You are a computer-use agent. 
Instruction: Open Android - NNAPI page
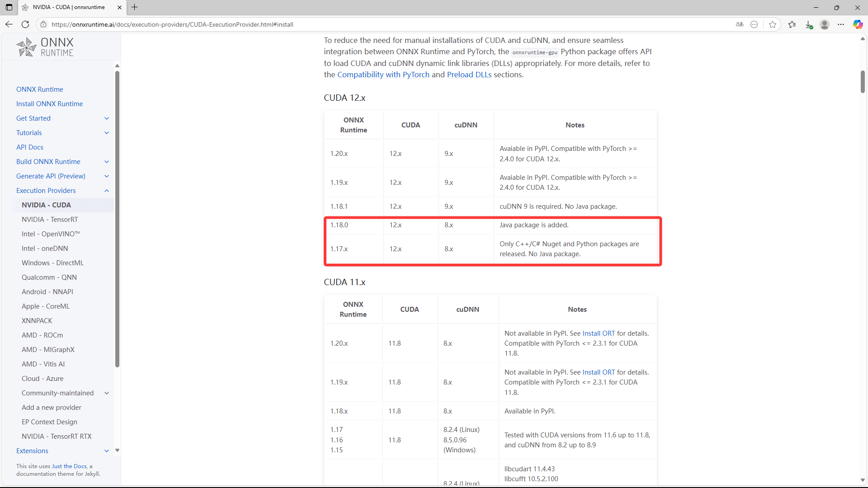tap(47, 292)
